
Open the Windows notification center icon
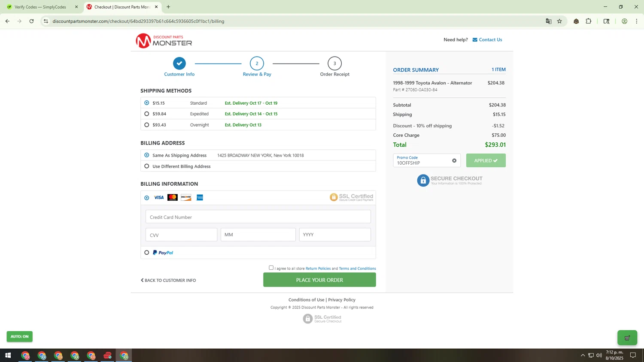pos(633,355)
